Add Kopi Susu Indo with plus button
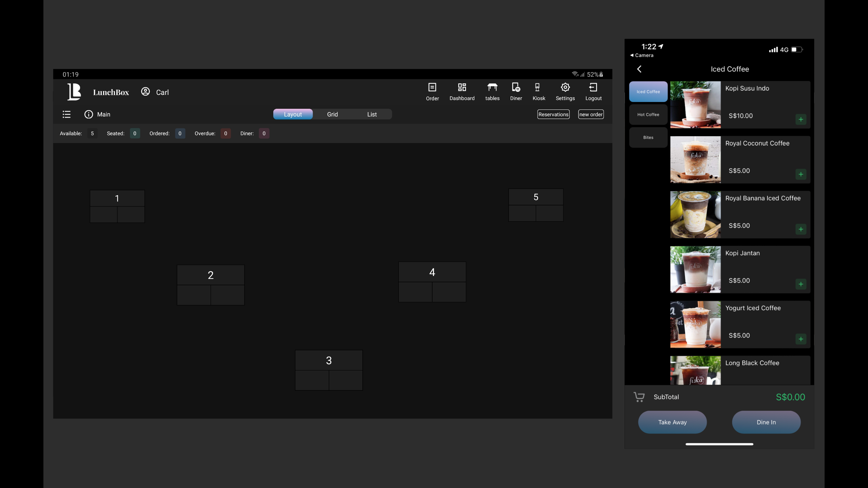 (801, 119)
